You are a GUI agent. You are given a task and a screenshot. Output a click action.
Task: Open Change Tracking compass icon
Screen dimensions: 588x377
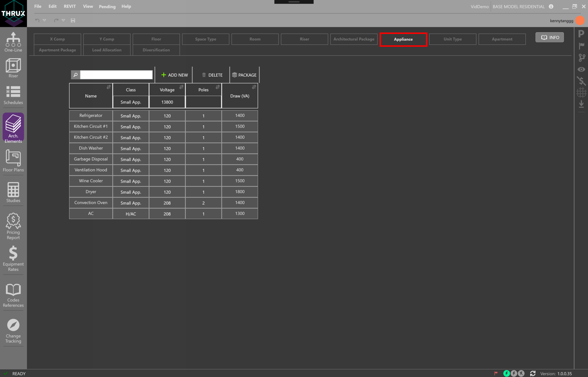click(13, 330)
